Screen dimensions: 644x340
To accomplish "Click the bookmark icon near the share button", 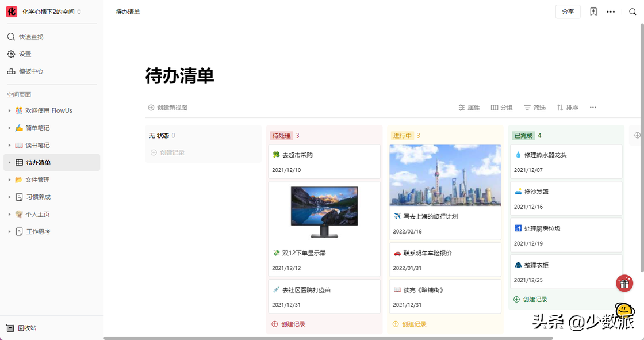I will (x=593, y=12).
